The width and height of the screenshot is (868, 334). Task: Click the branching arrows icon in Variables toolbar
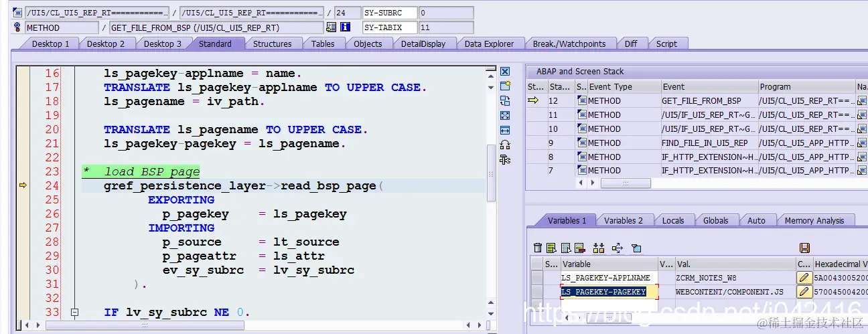coord(618,248)
